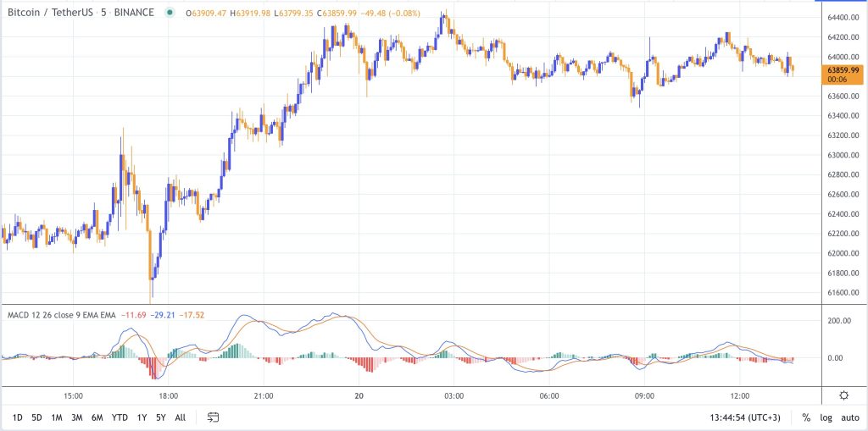The image size is (868, 431).
Task: Open chart settings gear icon
Action: pos(843,395)
